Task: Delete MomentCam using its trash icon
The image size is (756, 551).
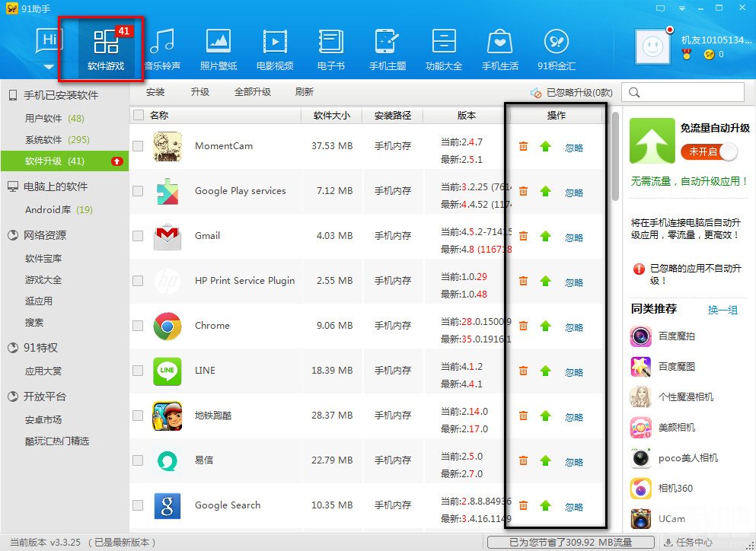Action: point(523,146)
